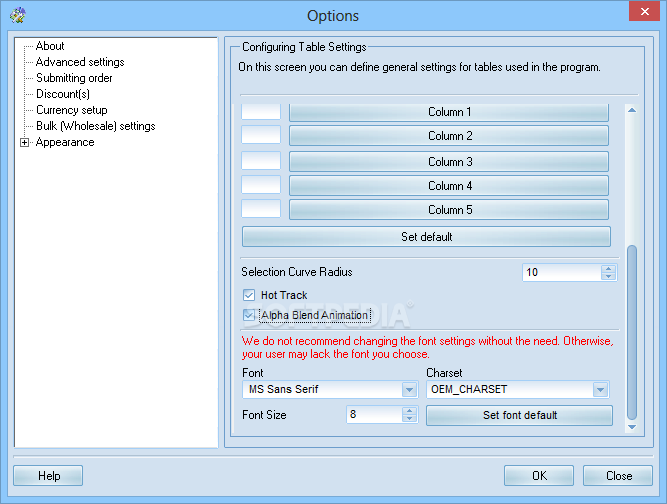Toggle the Hot Track checkbox
The height and width of the screenshot is (504, 667).
click(249, 295)
